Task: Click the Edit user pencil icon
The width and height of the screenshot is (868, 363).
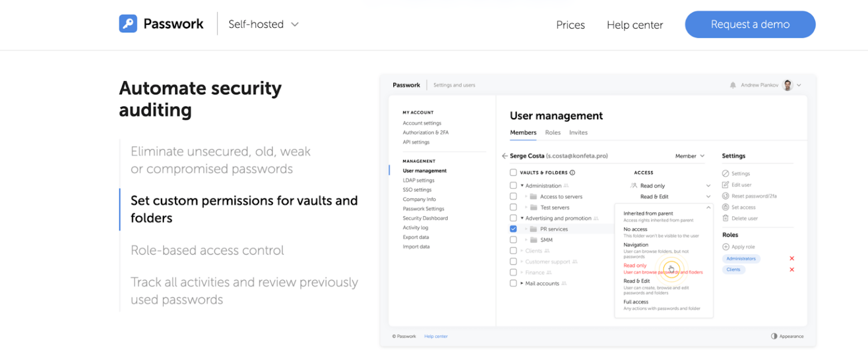Action: [726, 185]
